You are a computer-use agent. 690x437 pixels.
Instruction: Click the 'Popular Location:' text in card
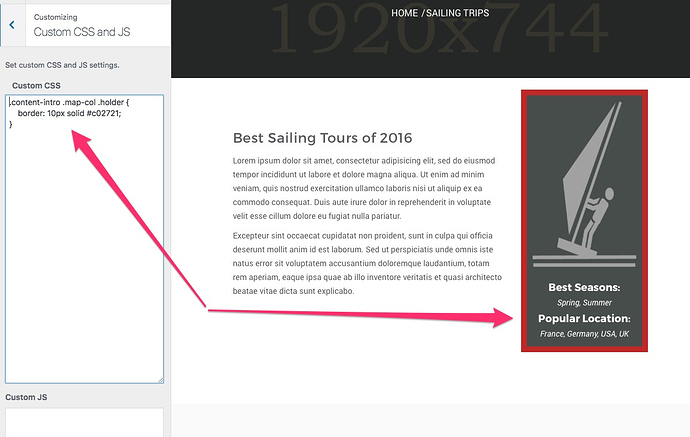pyautogui.click(x=584, y=319)
